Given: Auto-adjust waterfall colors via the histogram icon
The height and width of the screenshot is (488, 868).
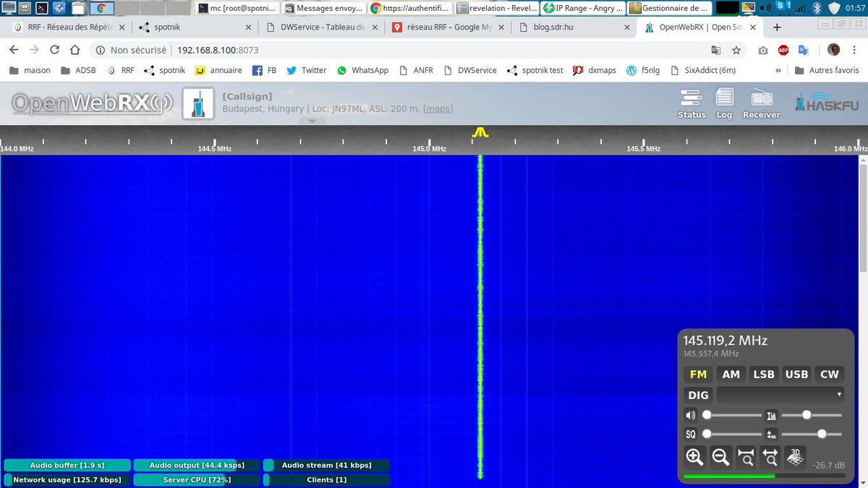Looking at the screenshot, I should click(771, 415).
